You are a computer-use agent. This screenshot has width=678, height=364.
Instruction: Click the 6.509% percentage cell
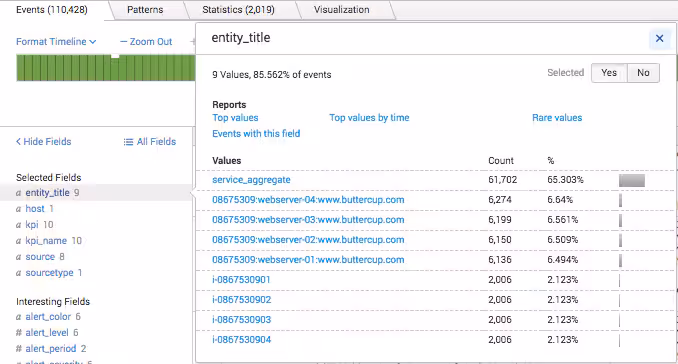click(x=563, y=239)
